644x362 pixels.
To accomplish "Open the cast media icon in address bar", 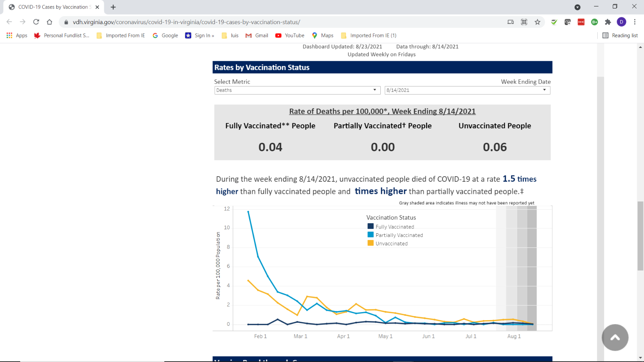I will tap(510, 22).
